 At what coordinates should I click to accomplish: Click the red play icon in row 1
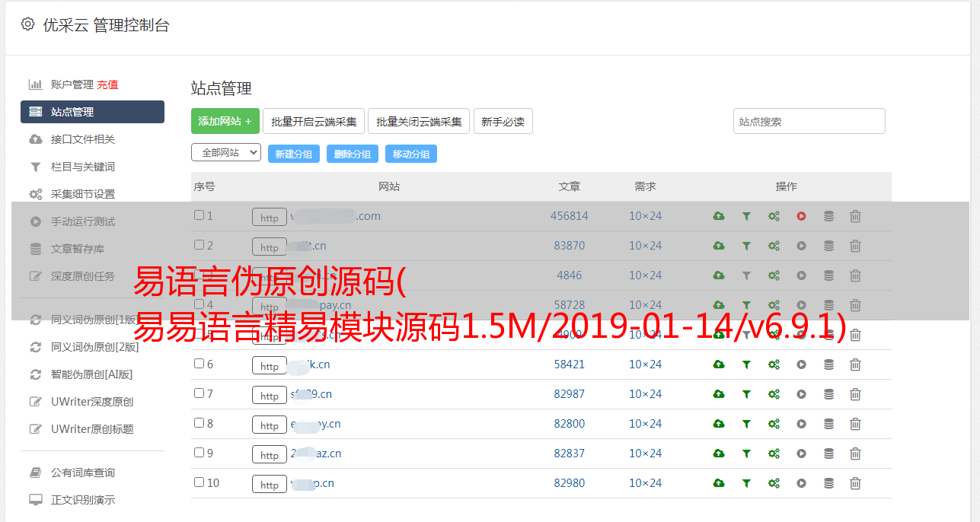click(801, 216)
